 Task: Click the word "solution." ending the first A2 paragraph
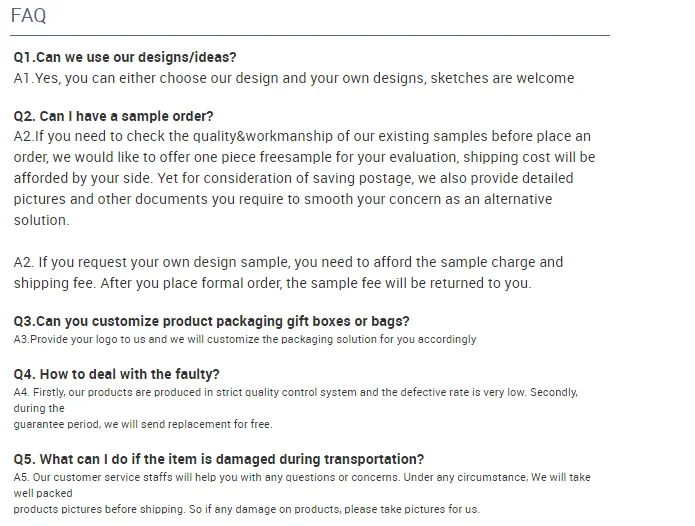pyautogui.click(x=41, y=220)
